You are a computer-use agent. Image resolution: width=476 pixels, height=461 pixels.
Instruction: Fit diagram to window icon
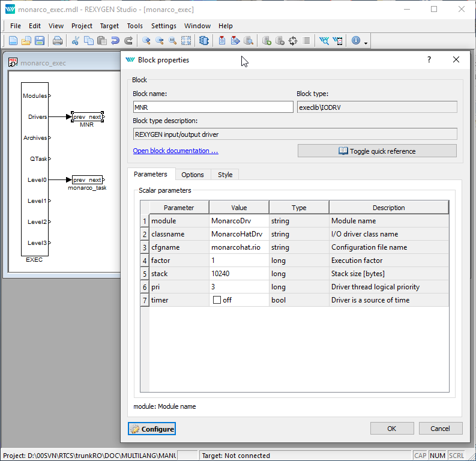click(x=186, y=40)
